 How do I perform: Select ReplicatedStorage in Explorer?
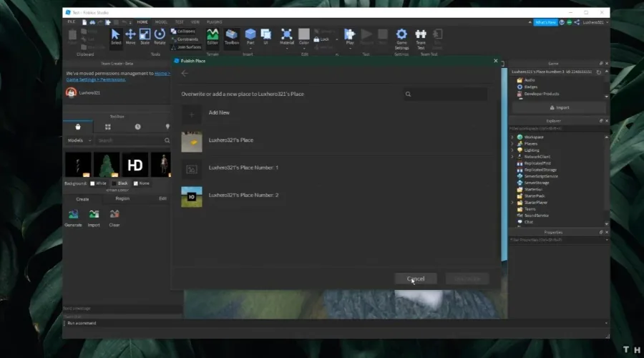[x=540, y=170]
